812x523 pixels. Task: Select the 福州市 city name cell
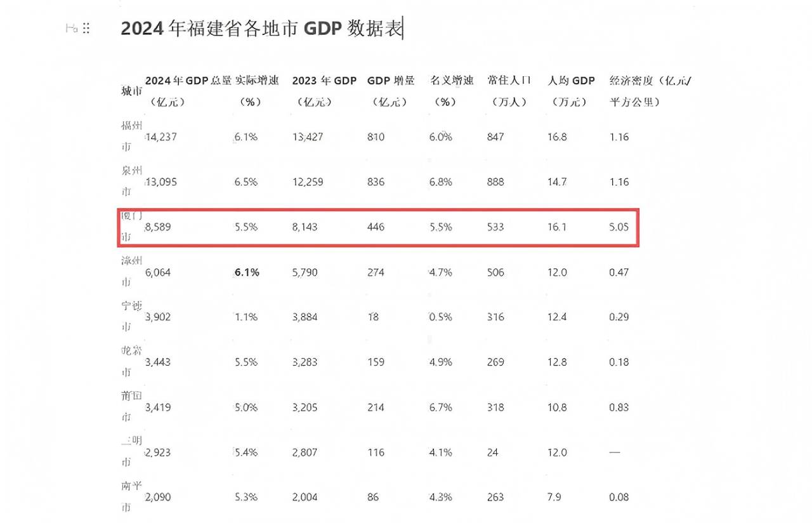131,136
